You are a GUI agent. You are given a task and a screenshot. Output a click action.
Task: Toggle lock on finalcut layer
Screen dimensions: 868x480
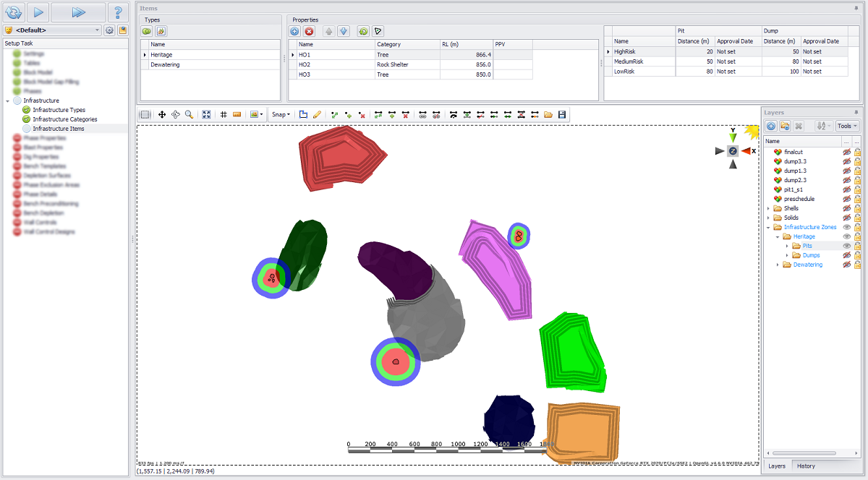[x=856, y=152]
